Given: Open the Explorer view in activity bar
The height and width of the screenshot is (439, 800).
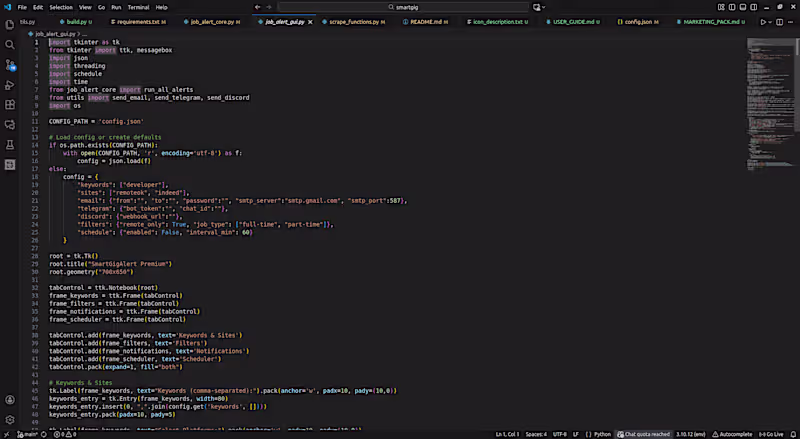Looking at the screenshot, I should 10,25.
